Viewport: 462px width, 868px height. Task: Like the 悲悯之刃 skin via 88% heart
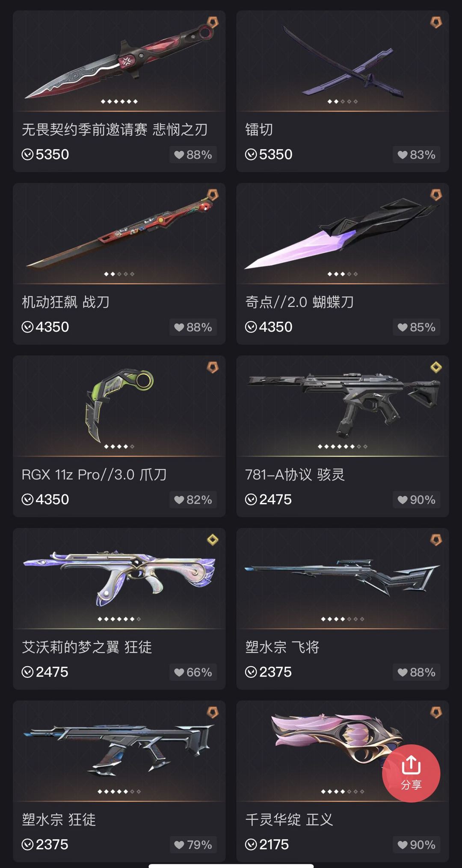193,155
